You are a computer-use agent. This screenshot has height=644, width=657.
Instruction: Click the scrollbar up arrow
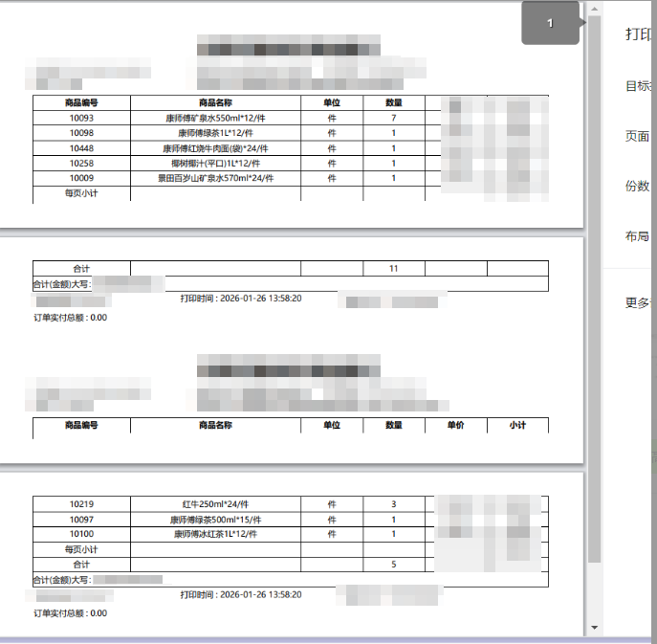click(594, 9)
